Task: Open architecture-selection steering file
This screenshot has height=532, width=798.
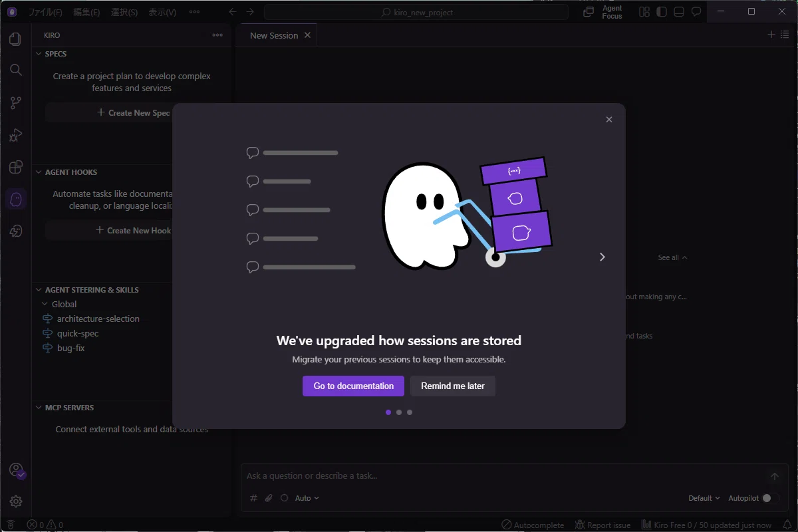Action: (98, 319)
